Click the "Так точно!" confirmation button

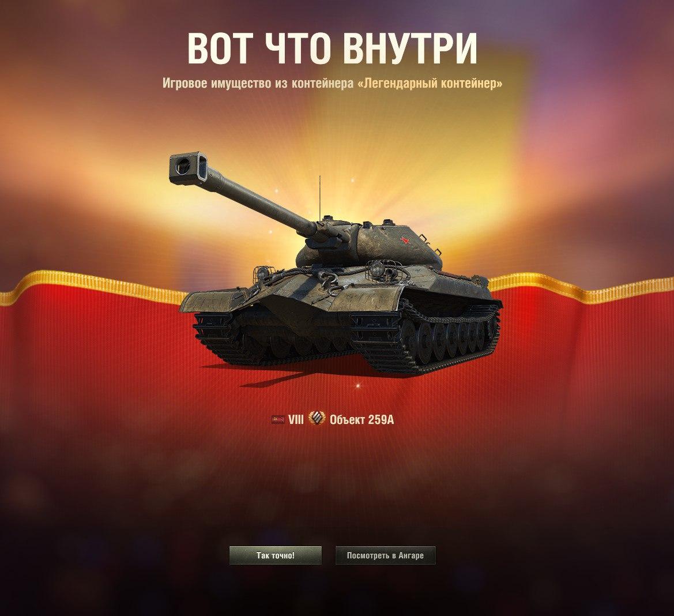click(275, 555)
